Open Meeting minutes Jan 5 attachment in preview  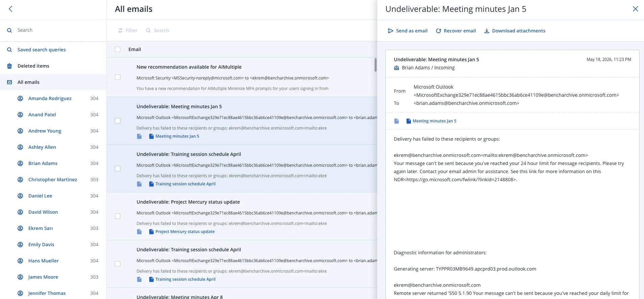(x=434, y=121)
